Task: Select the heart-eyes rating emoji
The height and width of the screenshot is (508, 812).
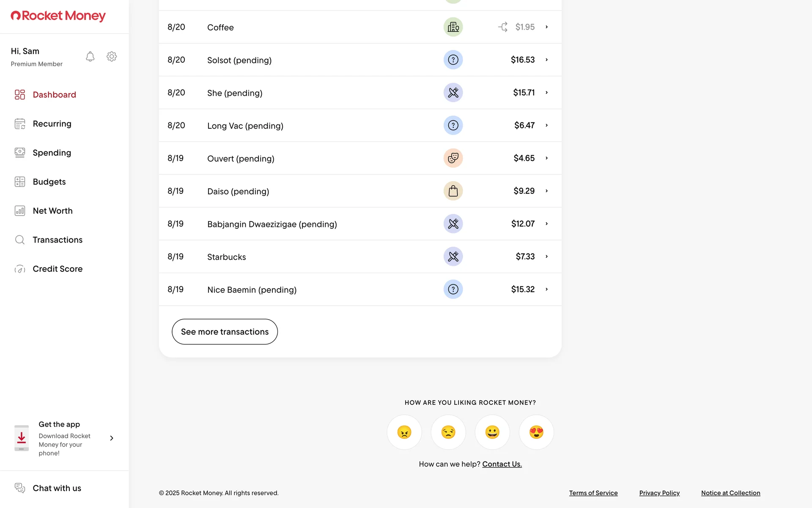Action: click(536, 432)
